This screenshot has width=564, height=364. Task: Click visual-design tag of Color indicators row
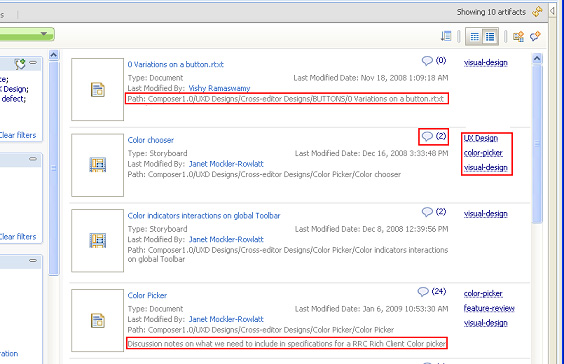click(486, 214)
